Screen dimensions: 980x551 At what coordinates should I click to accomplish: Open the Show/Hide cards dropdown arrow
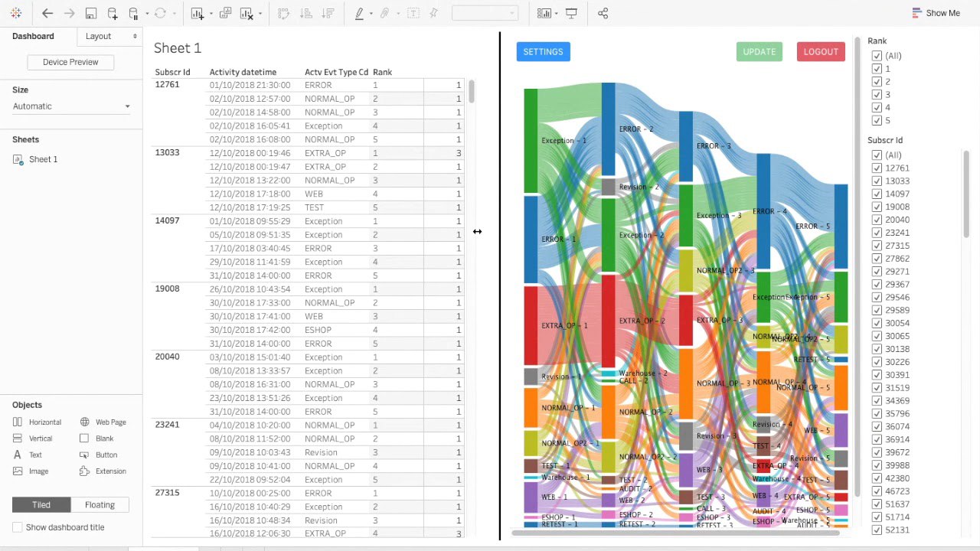(557, 13)
